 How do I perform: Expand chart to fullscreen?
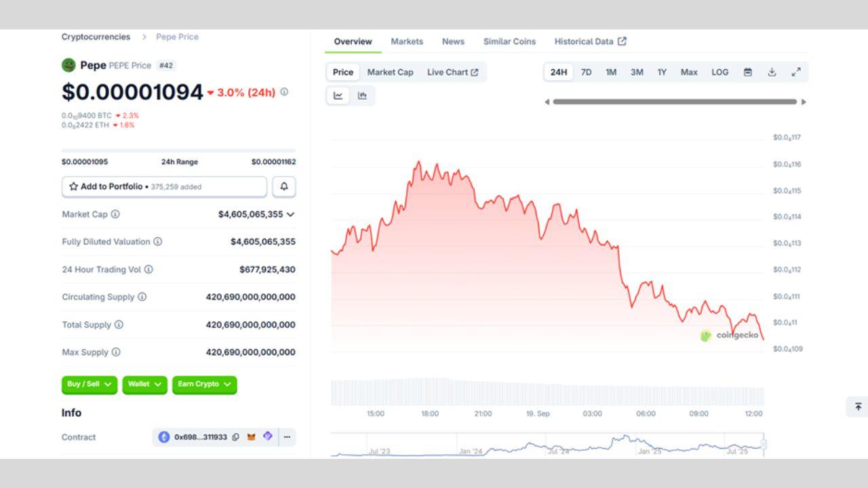796,72
